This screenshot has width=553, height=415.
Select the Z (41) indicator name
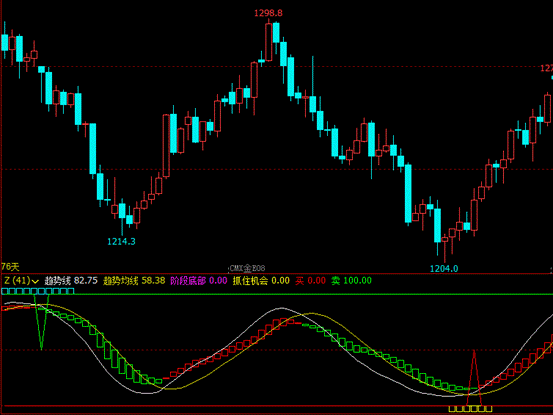[x=17, y=281]
